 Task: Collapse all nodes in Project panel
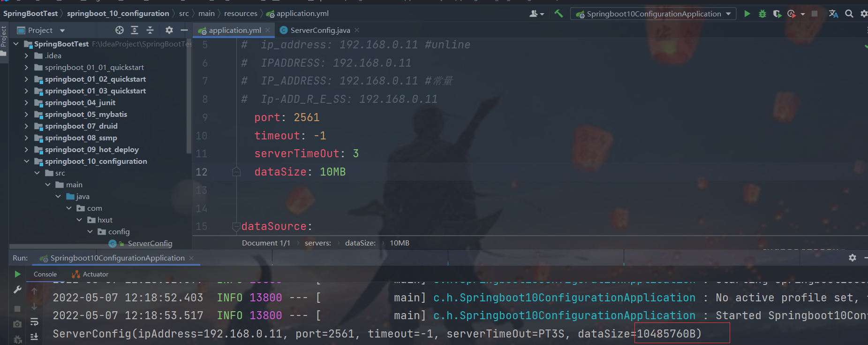point(150,30)
